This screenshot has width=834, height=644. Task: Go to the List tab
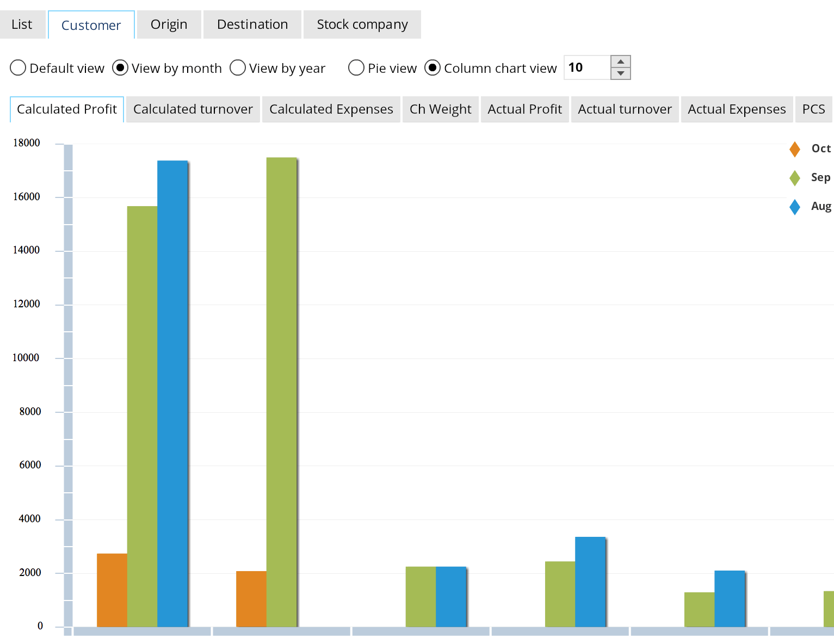point(22,24)
